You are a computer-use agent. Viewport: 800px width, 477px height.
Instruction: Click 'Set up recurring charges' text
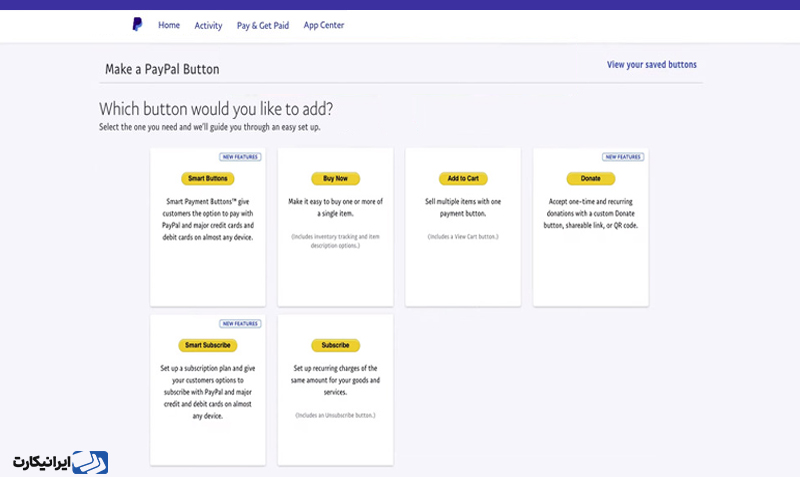click(x=335, y=380)
